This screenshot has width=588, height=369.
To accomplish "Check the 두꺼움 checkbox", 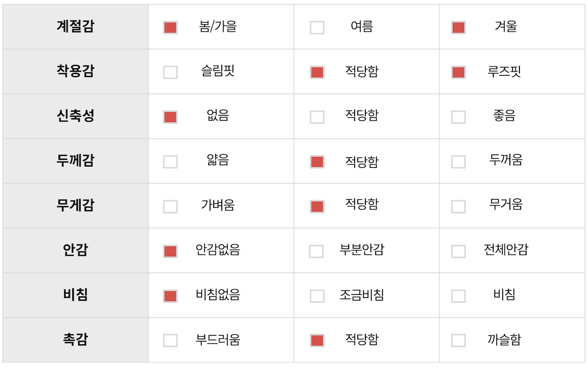I will tap(458, 162).
